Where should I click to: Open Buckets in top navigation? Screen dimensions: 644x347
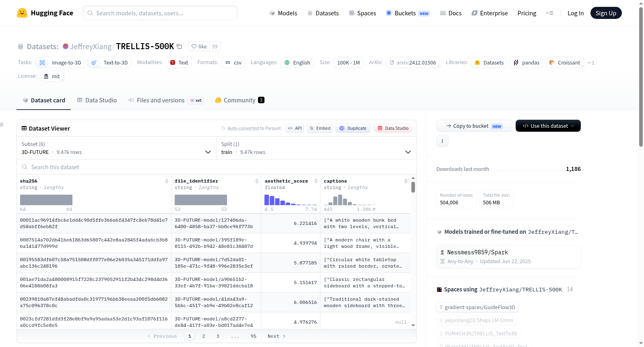(408, 13)
